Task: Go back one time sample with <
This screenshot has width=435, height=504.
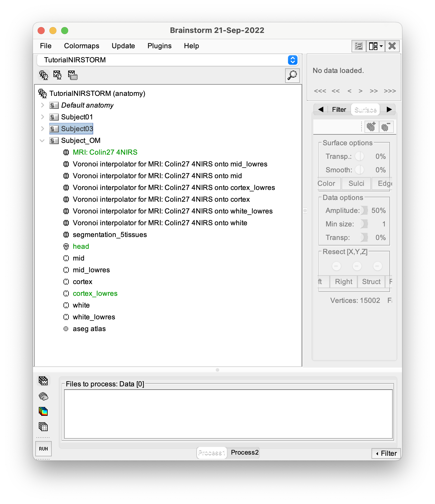Action: pos(349,91)
